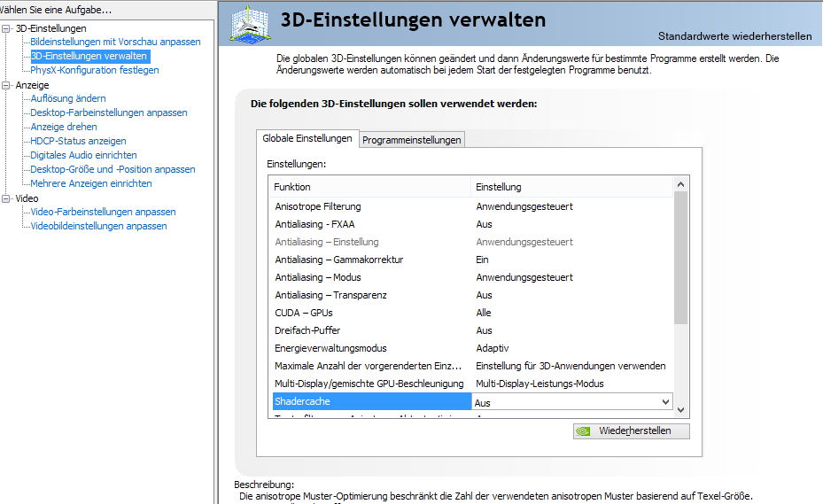Click the Funktion column header
Image resolution: width=823 pixels, height=504 pixels.
(371, 187)
